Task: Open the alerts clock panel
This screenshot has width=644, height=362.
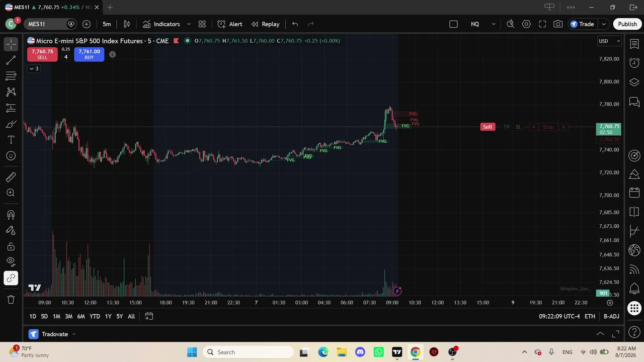Action: 634,62
